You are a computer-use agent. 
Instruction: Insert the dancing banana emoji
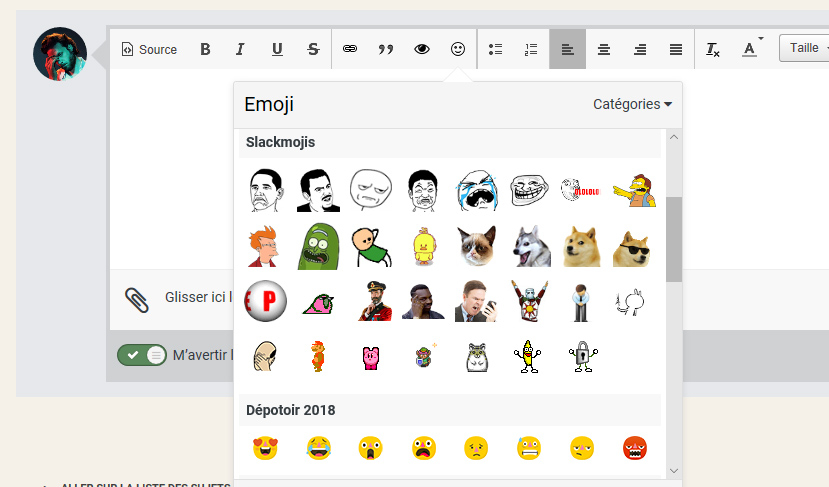[x=528, y=356]
